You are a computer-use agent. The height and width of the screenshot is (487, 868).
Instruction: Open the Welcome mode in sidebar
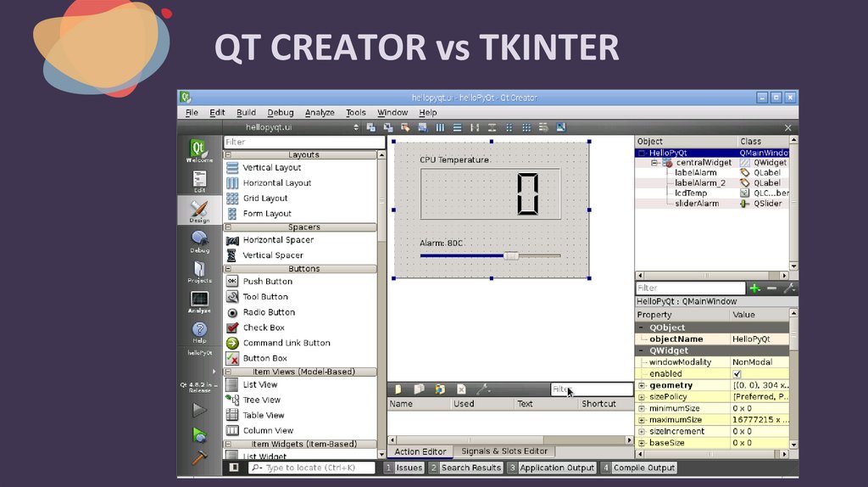(199, 150)
